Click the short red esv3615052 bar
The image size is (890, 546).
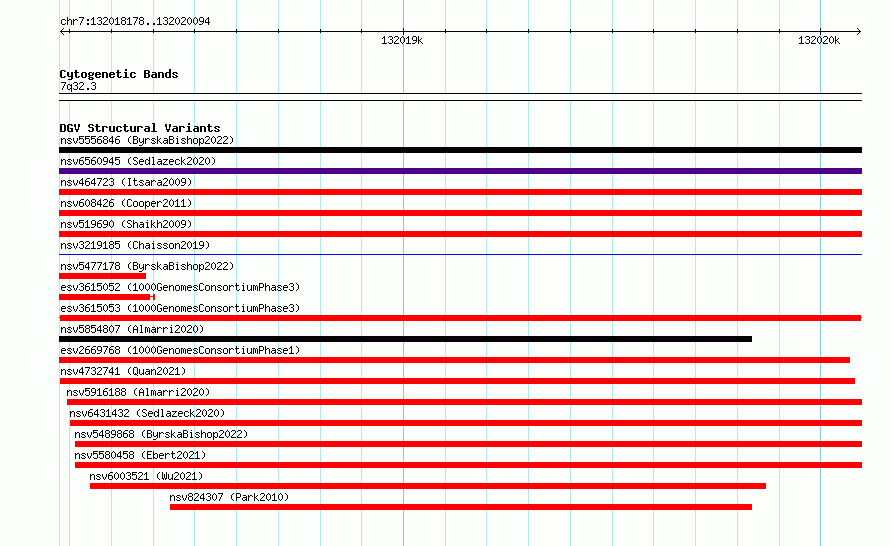click(x=107, y=297)
